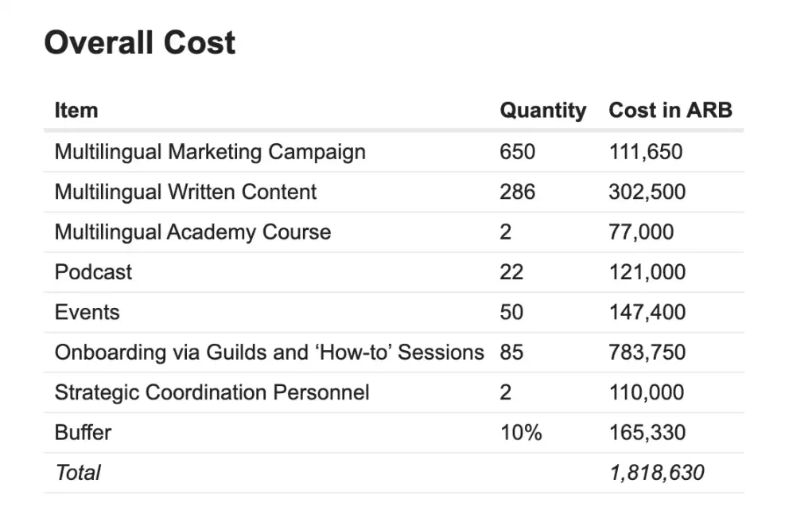812x530 pixels.
Task: Click the 286 quantity value
Action: (x=517, y=192)
